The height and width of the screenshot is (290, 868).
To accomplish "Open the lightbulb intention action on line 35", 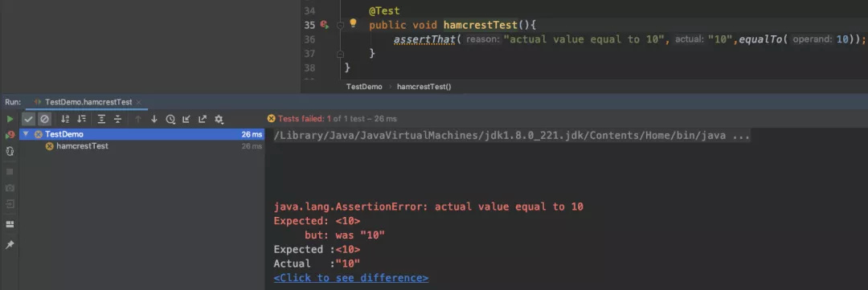I will pyautogui.click(x=353, y=24).
